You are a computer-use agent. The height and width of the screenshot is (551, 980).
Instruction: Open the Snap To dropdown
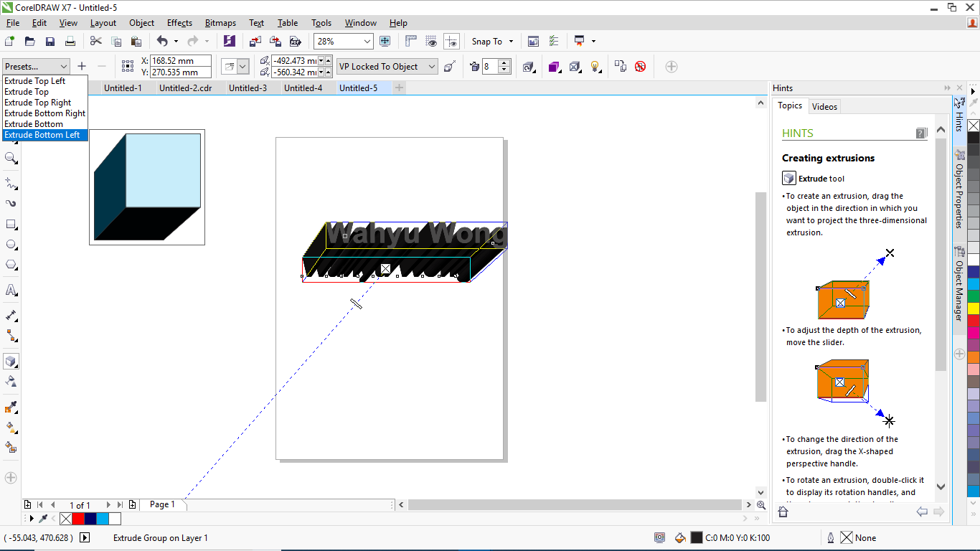492,41
